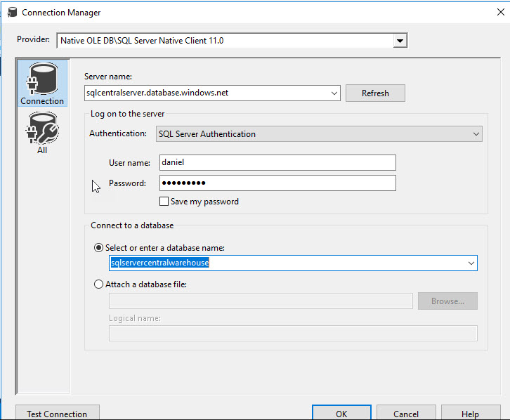Image resolution: width=510 pixels, height=420 pixels.
Task: Click the 'Provider:' label
Action: (33, 39)
